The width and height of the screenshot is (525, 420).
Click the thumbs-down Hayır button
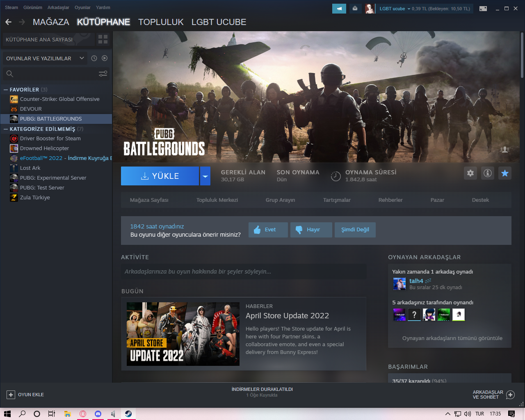[x=311, y=230]
